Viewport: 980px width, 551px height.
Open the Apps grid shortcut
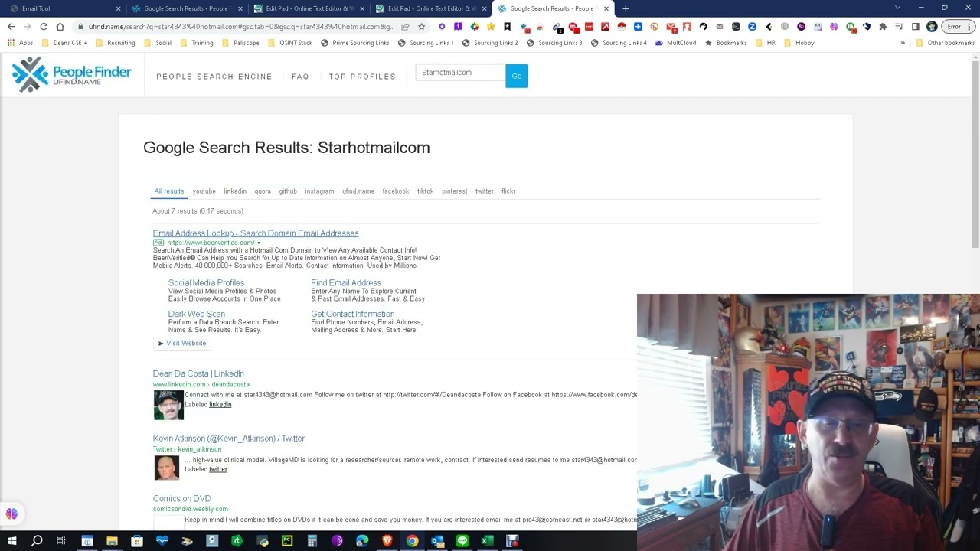(x=21, y=43)
